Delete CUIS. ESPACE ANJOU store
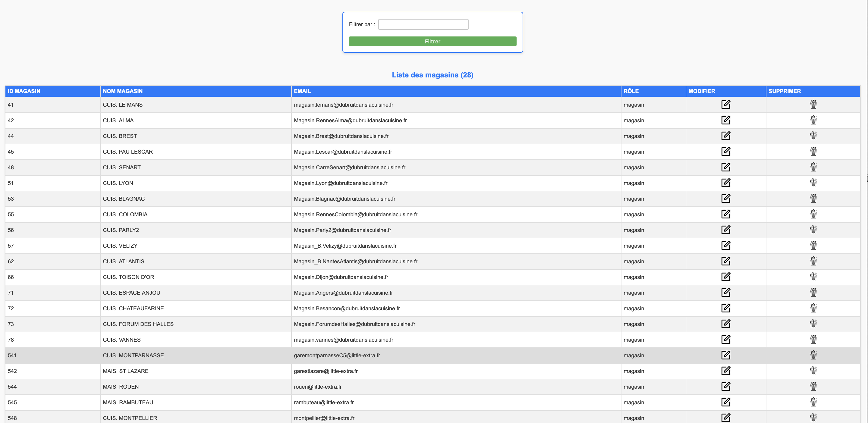Screen dimensions: 868x423 (x=813, y=292)
